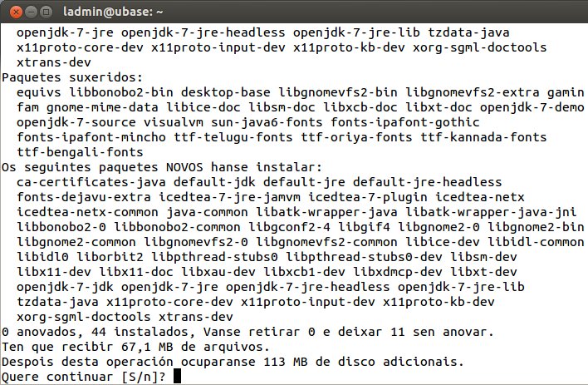Select the "libgnome2-0" package name
This screenshot has height=385, width=588.
[x=439, y=227]
